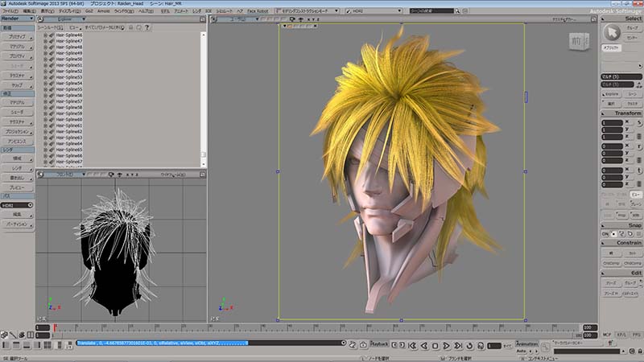Screen dimensions: 644x362
Task: Open the HDRI pass dropdown in top bar
Action: [x=374, y=11]
